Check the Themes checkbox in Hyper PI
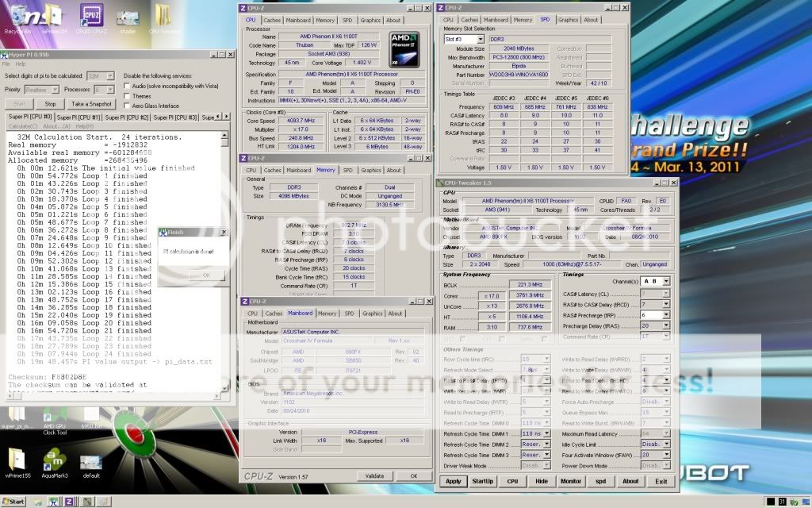The width and height of the screenshot is (812, 508). coord(126,95)
